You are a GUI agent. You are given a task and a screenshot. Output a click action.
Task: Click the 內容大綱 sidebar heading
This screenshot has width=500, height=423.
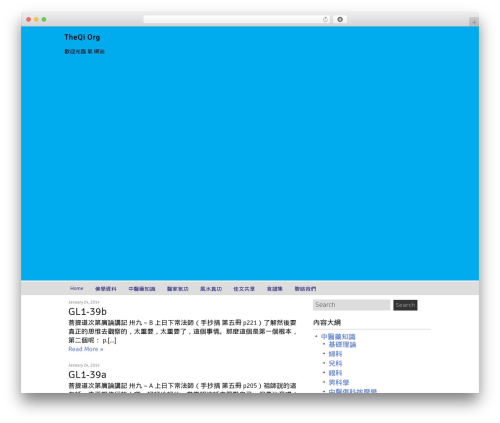327,322
